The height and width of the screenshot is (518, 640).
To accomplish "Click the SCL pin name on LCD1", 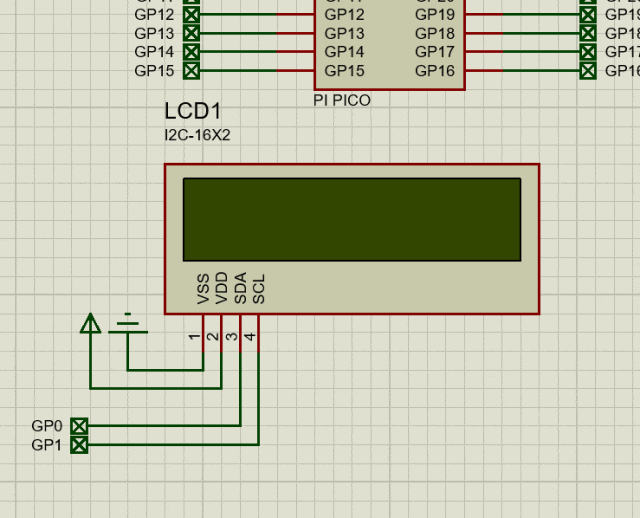I will point(259,289).
